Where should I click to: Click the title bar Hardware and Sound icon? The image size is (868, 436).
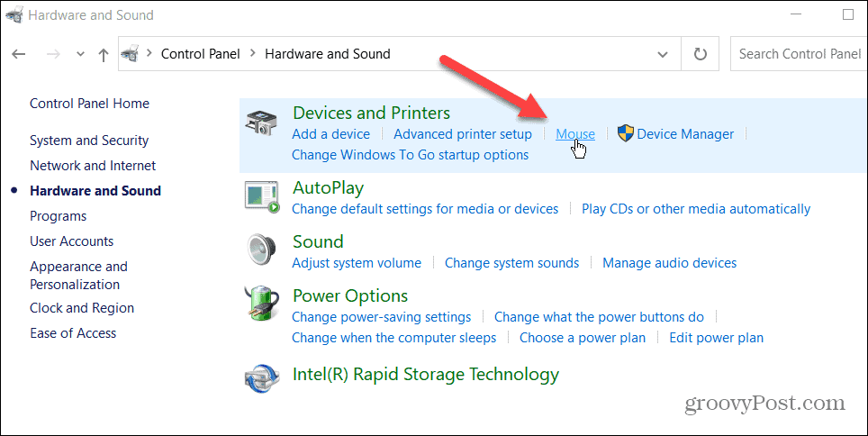14,15
